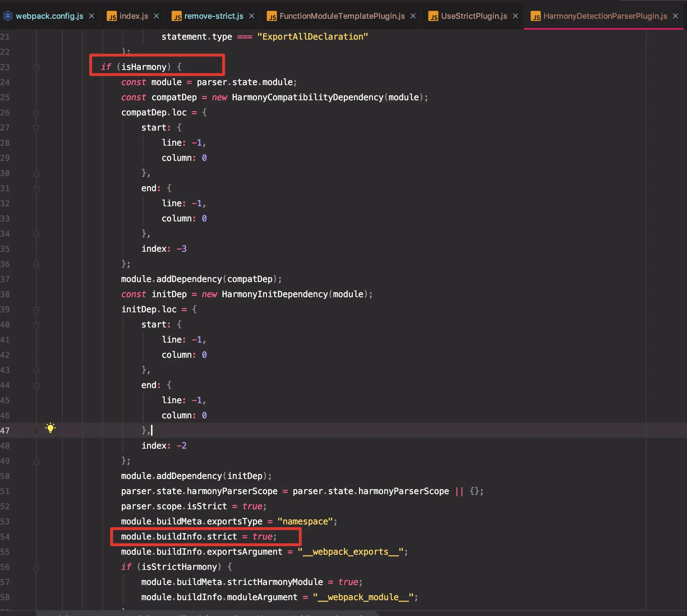The image size is (687, 616).
Task: Close the webpack.config.js tab
Action: 92,16
